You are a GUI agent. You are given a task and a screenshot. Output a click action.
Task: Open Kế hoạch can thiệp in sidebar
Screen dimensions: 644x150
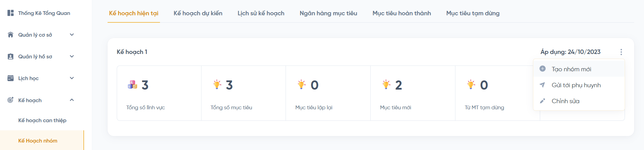(x=42, y=120)
